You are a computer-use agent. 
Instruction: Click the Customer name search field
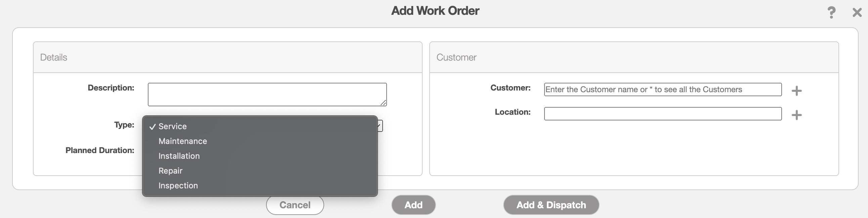pos(662,89)
